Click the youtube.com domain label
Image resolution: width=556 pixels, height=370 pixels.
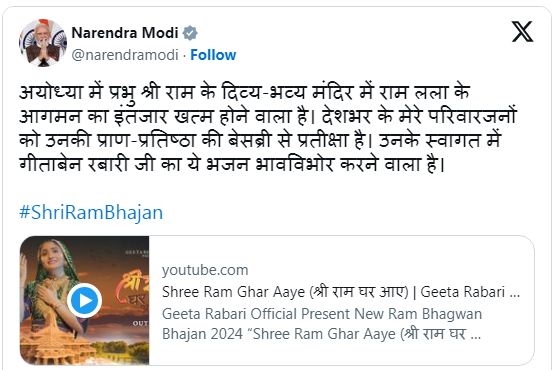[205, 270]
